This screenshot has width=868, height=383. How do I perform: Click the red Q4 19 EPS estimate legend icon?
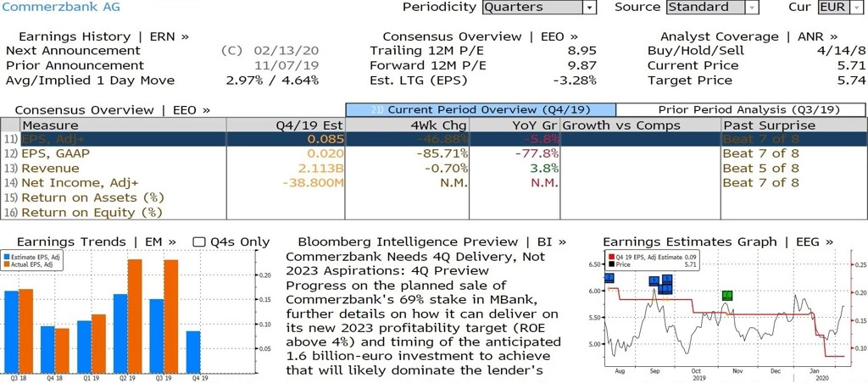(610, 257)
